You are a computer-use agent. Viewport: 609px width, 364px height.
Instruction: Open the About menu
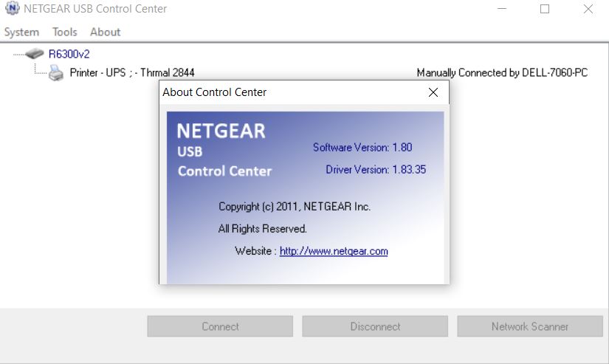tap(105, 32)
